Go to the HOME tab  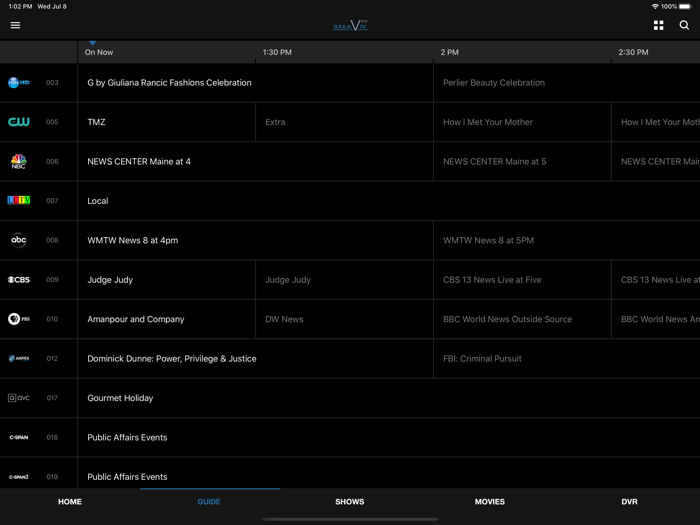70,502
